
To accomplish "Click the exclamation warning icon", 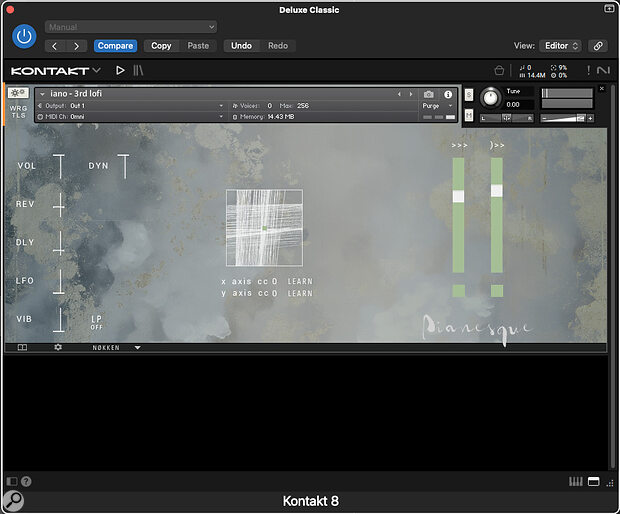I will pyautogui.click(x=588, y=70).
